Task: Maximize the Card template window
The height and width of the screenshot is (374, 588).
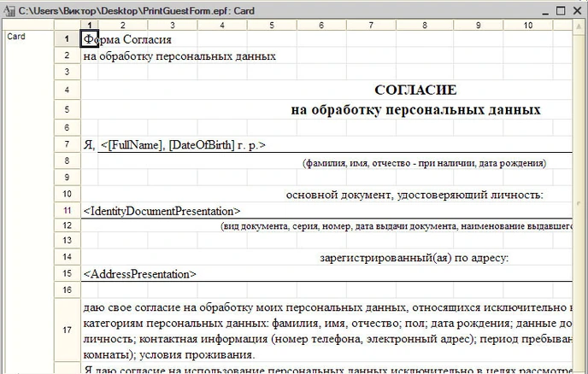Action: click(x=560, y=10)
